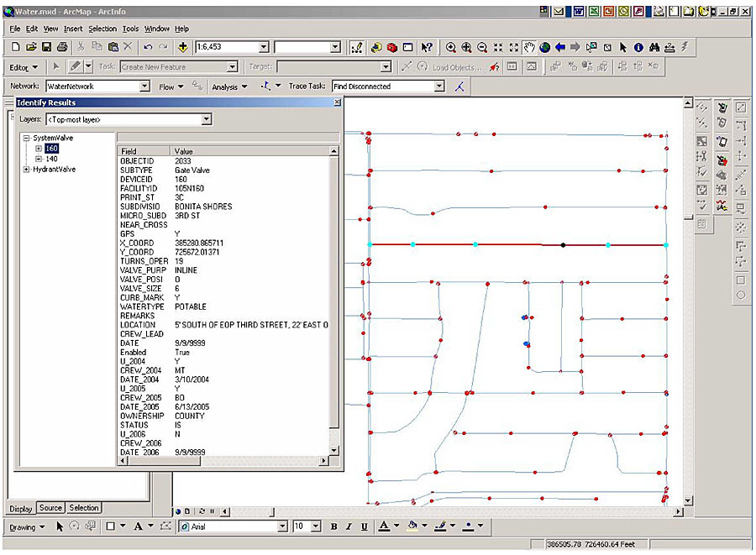756x555 pixels.
Task: Go back to previous extent arrow
Action: point(560,47)
